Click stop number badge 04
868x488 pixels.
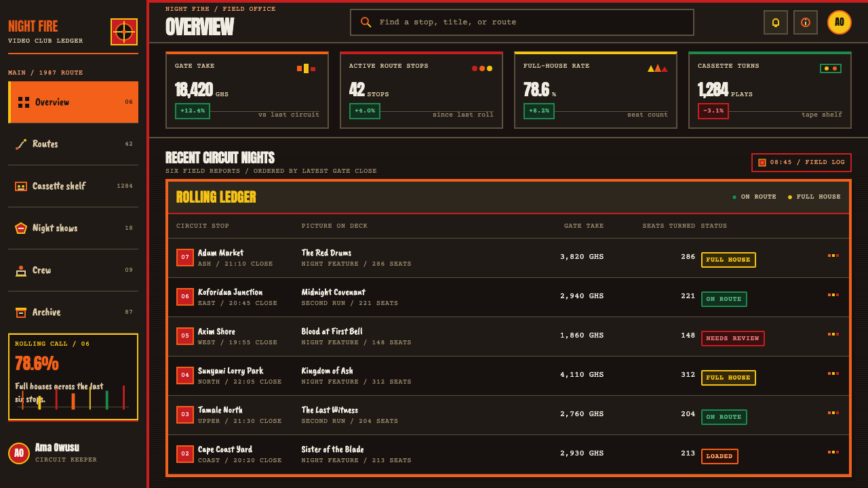[185, 375]
